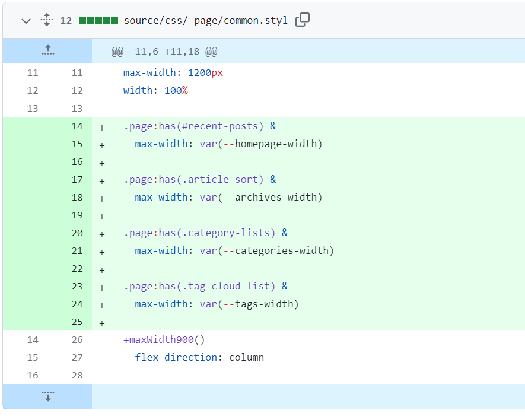Collapse the common.styl file diff

click(26, 21)
